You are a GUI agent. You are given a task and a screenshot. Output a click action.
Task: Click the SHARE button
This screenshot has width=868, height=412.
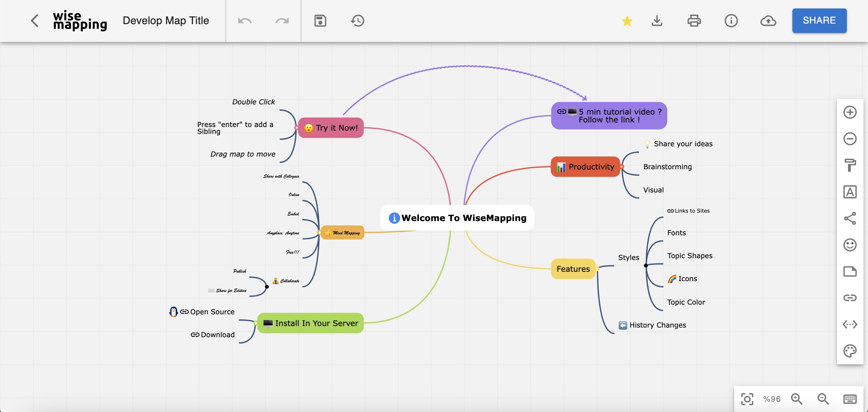click(x=819, y=21)
